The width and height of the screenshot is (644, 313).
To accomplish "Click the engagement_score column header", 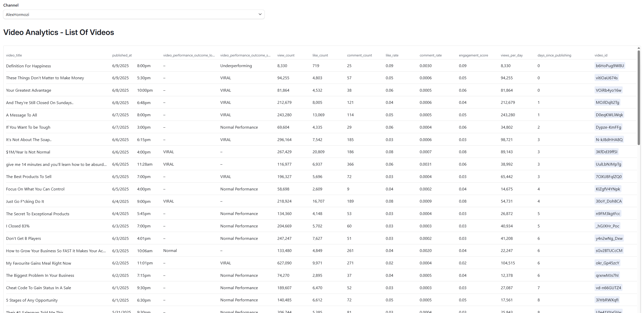I will pyautogui.click(x=473, y=55).
